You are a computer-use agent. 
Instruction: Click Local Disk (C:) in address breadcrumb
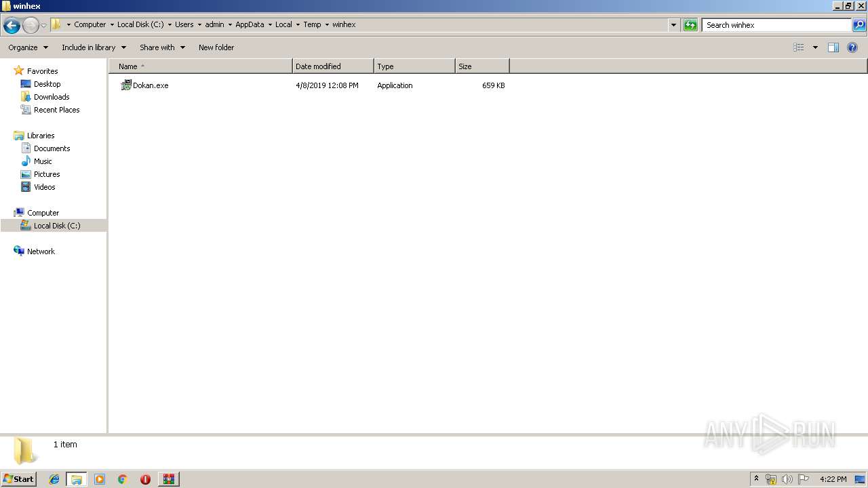pos(140,24)
